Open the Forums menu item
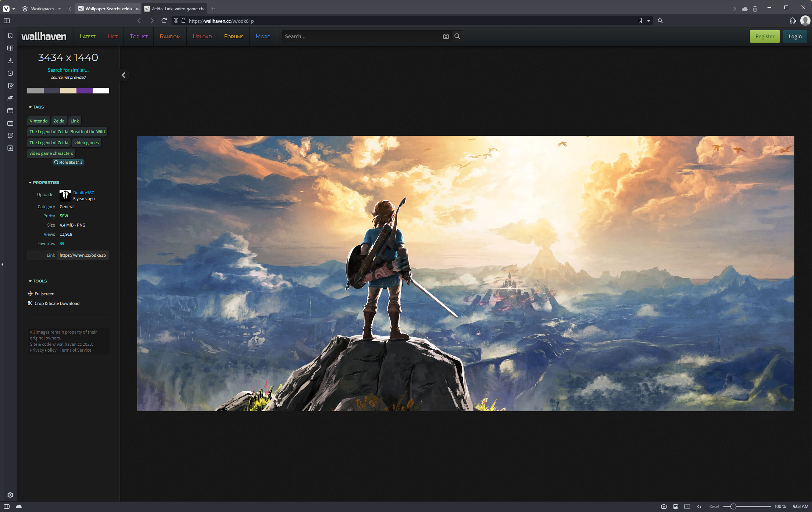Viewport: 812px width, 512px height. [x=234, y=36]
